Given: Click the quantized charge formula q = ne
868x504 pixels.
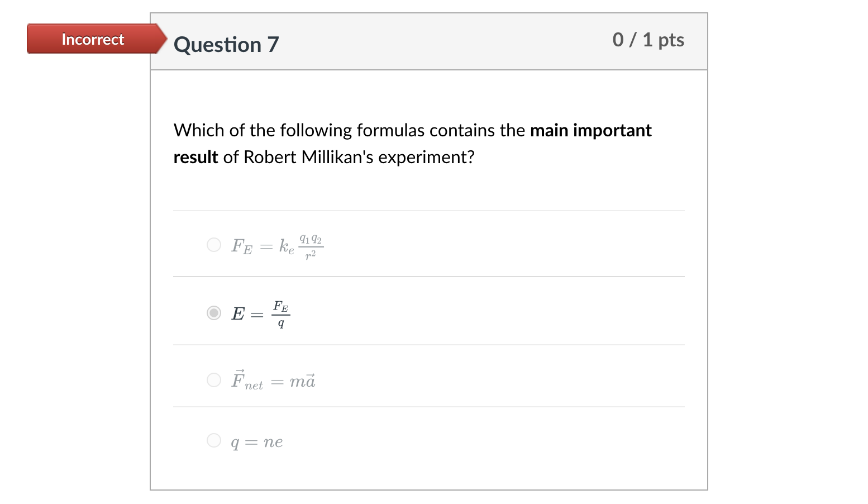Looking at the screenshot, I should (x=257, y=441).
